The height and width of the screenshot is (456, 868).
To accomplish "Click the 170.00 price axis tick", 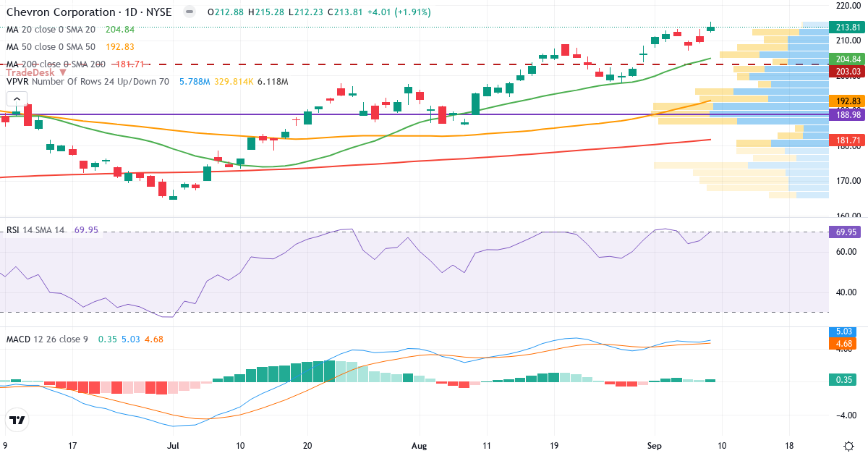I will tap(847, 181).
